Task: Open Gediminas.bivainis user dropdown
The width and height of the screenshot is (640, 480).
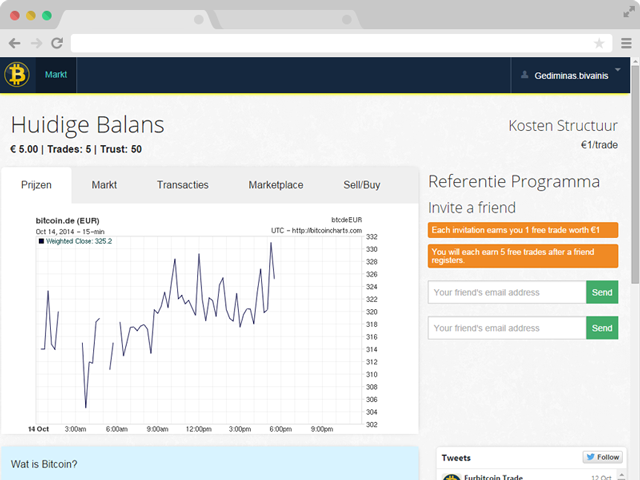Action: point(571,75)
